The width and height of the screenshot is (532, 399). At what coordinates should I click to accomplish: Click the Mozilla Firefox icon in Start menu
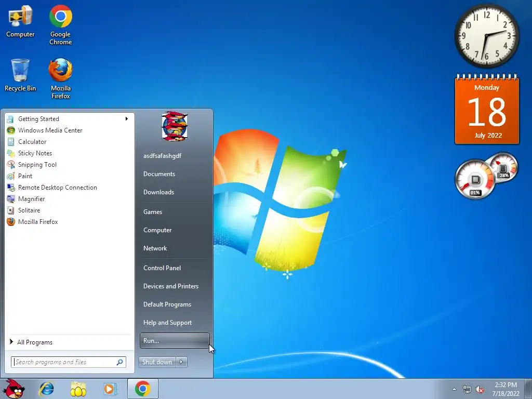[x=11, y=222]
